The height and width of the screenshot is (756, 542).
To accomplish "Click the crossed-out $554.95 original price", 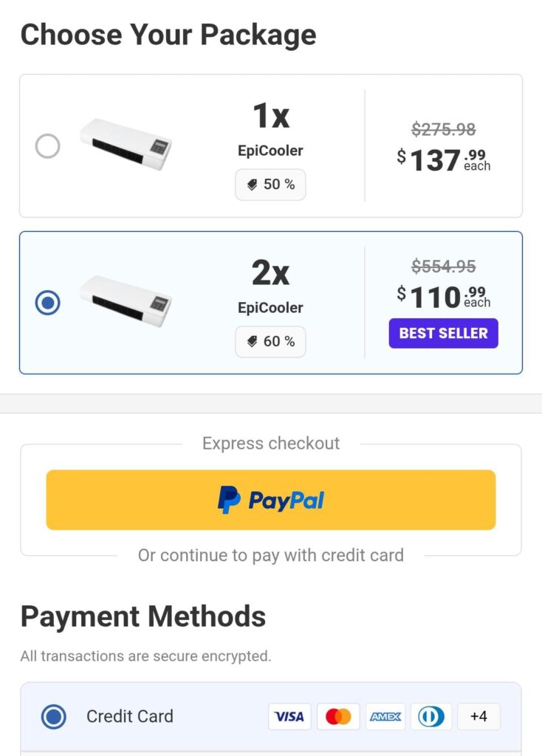I will pos(443,267).
